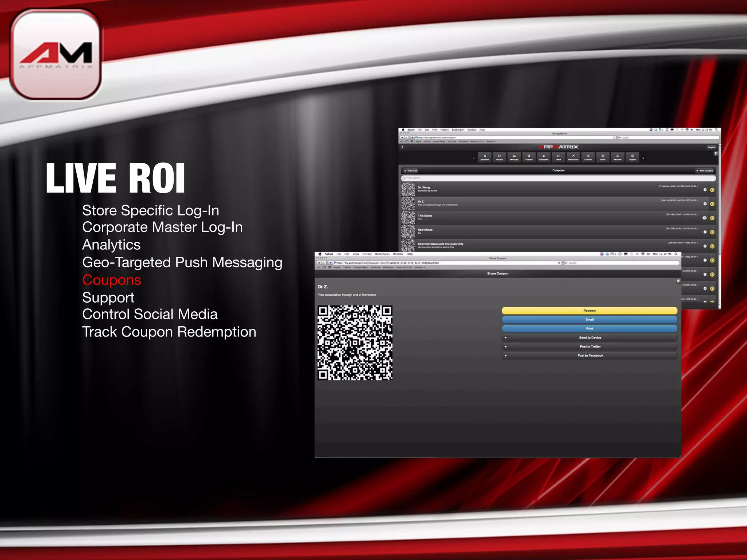This screenshot has height=560, width=747.
Task: Click blue Email button
Action: 589,320
